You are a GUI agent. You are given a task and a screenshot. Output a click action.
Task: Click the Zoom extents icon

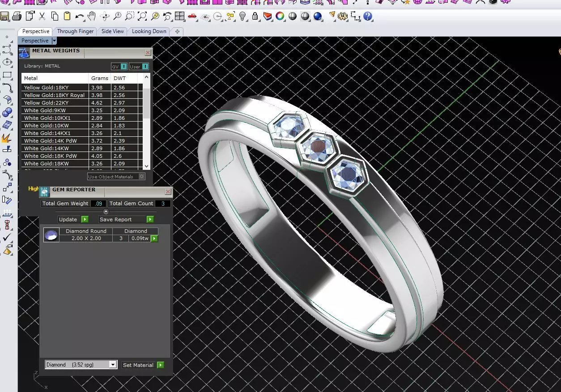[x=142, y=17]
